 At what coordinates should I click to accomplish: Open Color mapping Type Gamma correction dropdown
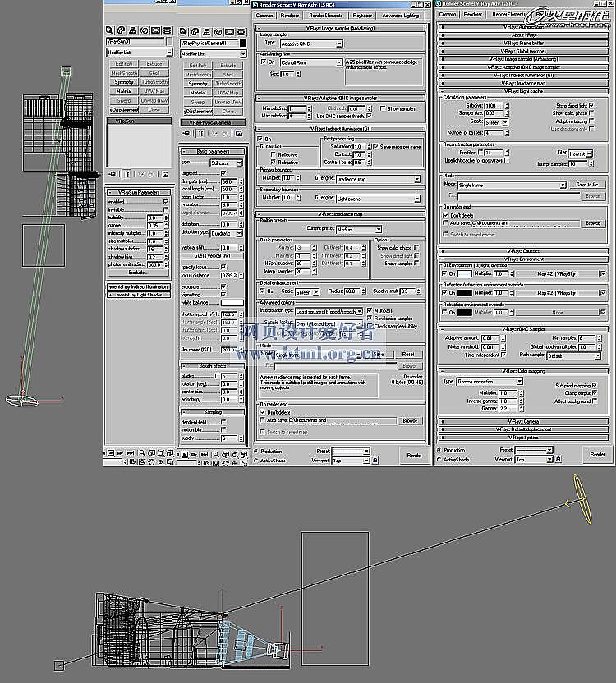point(490,381)
